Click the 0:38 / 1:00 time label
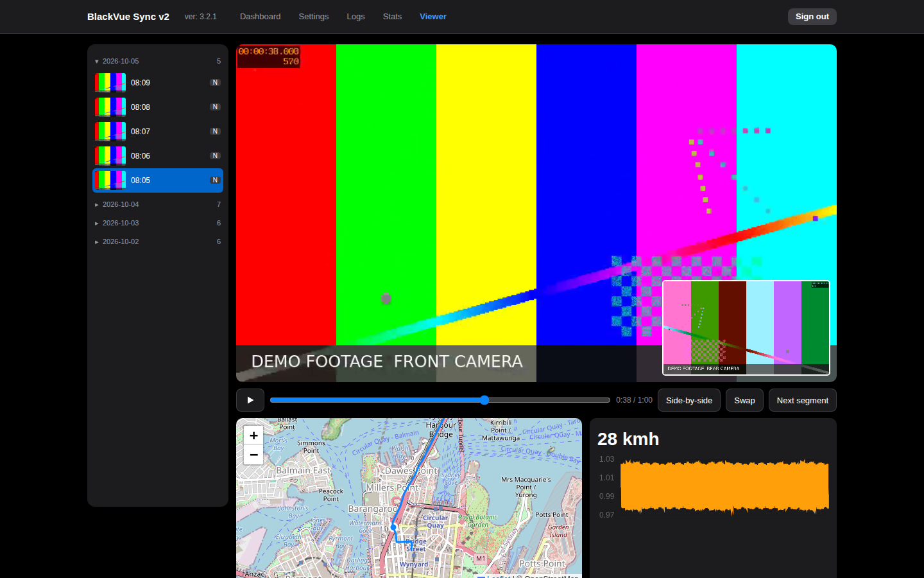This screenshot has height=578, width=924. coord(634,400)
